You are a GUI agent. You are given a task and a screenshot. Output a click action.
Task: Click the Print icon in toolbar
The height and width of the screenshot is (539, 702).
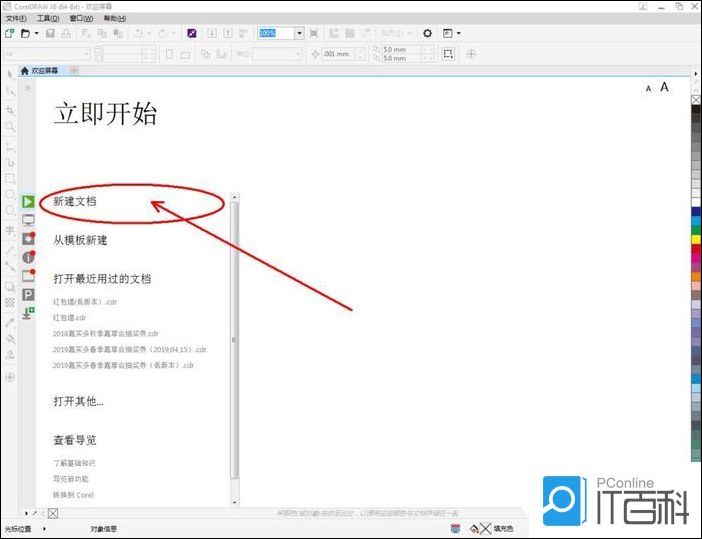coord(66,33)
